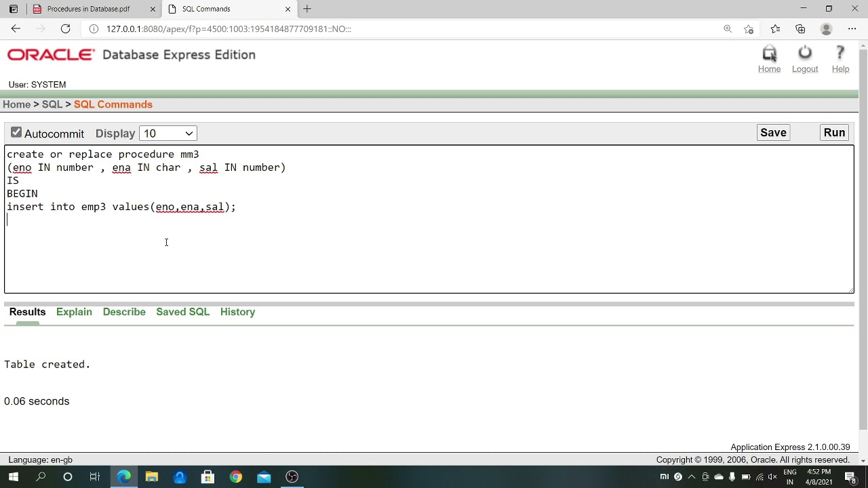The image size is (868, 488).
Task: Click 'Application Express 2.1.0.00.39' version text
Action: pos(790,447)
